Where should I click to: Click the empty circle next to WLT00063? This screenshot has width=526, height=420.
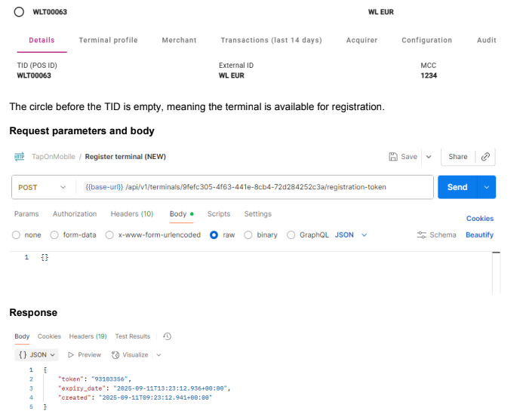coord(18,12)
